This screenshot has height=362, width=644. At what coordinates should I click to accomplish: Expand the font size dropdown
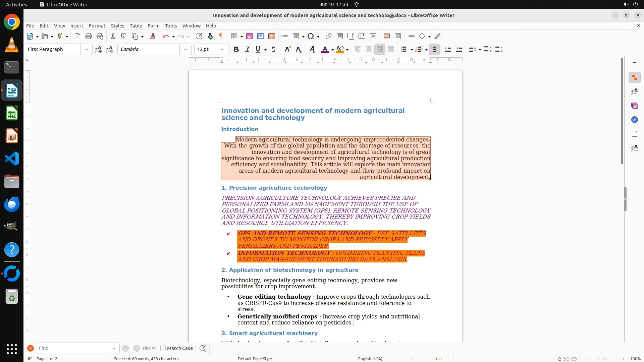point(222,50)
